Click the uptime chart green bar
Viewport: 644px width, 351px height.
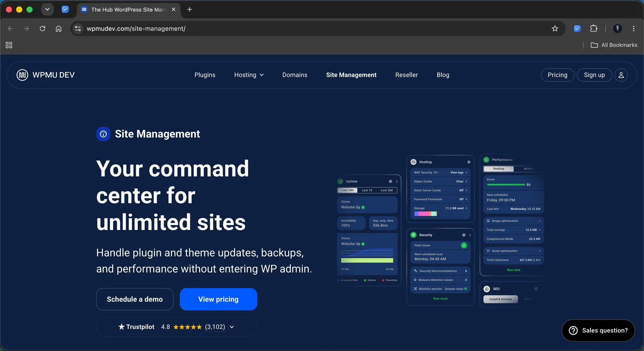point(367,261)
